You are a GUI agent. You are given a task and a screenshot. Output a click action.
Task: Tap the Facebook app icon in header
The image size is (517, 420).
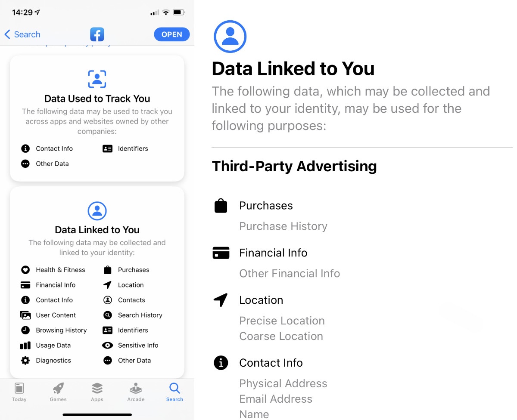point(97,34)
